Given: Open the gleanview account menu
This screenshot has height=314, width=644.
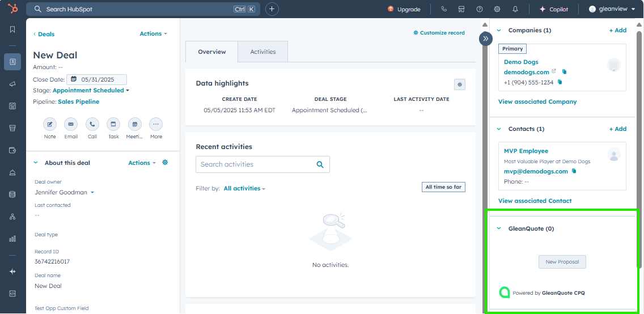Looking at the screenshot, I should click(x=612, y=9).
